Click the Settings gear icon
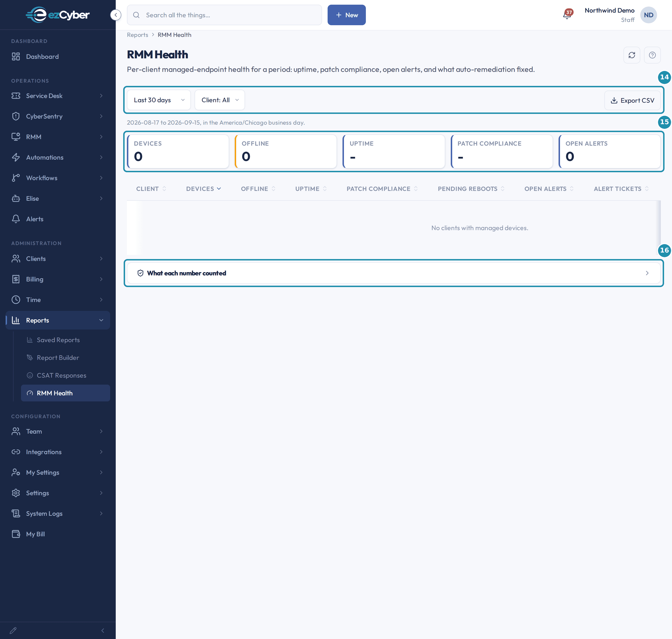The width and height of the screenshot is (672, 639). tap(16, 493)
